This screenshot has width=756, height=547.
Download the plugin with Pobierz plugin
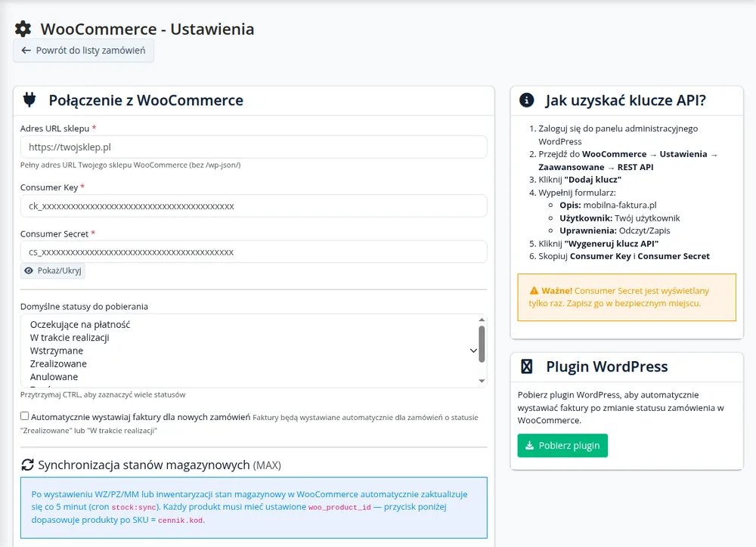(562, 445)
